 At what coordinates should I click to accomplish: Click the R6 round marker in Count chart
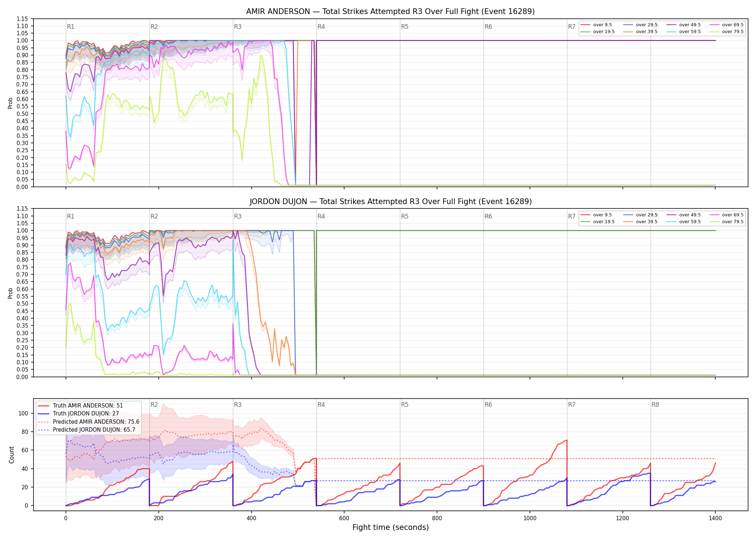[x=488, y=405]
